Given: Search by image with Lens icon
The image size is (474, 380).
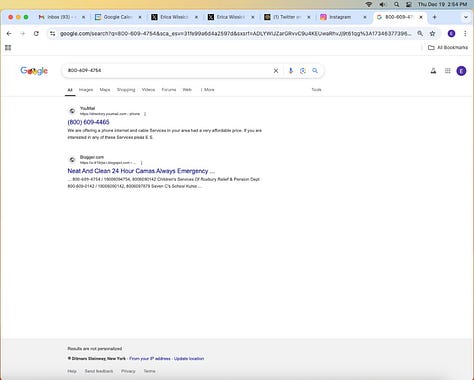Looking at the screenshot, I should tap(303, 71).
